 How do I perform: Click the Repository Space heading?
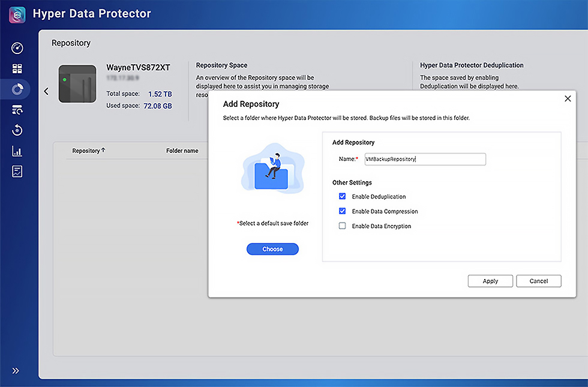221,65
